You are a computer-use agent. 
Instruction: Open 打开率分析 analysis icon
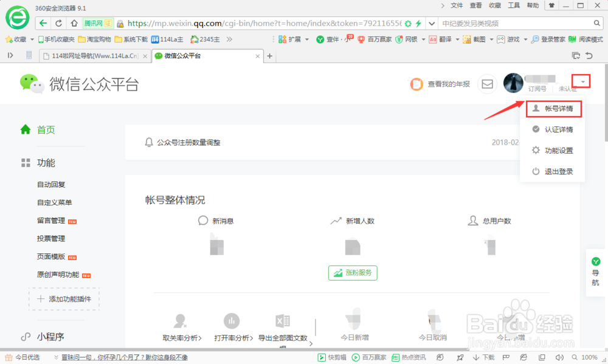[233, 321]
